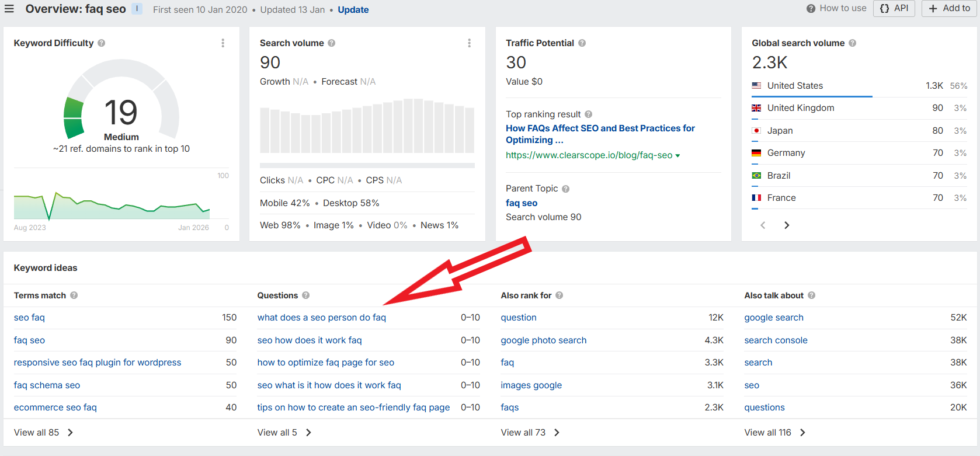Open google photo search keyword
The height and width of the screenshot is (456, 980).
coord(544,340)
